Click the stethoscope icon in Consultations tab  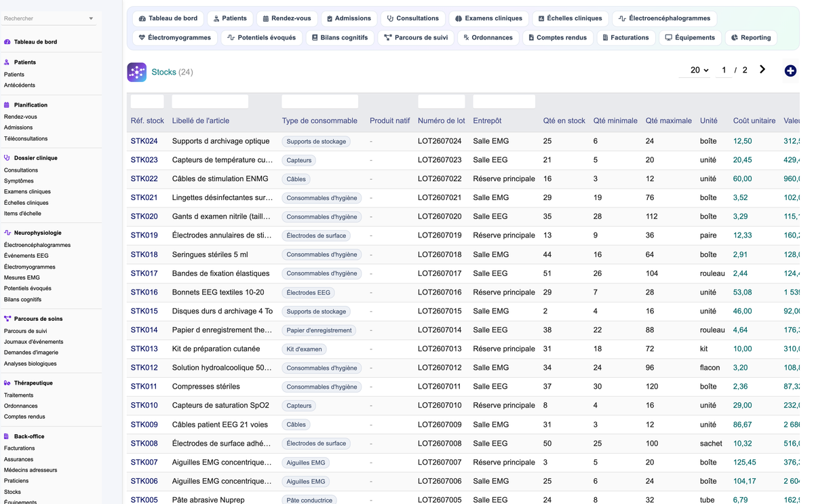(390, 19)
